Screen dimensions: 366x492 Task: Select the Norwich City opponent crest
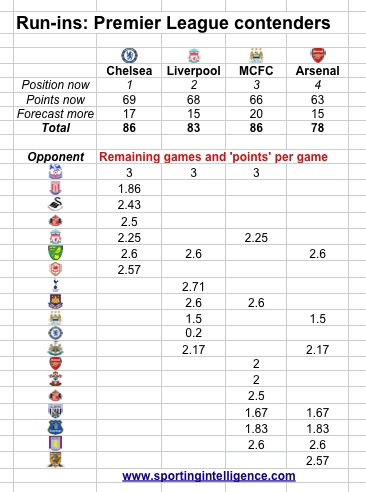point(55,253)
